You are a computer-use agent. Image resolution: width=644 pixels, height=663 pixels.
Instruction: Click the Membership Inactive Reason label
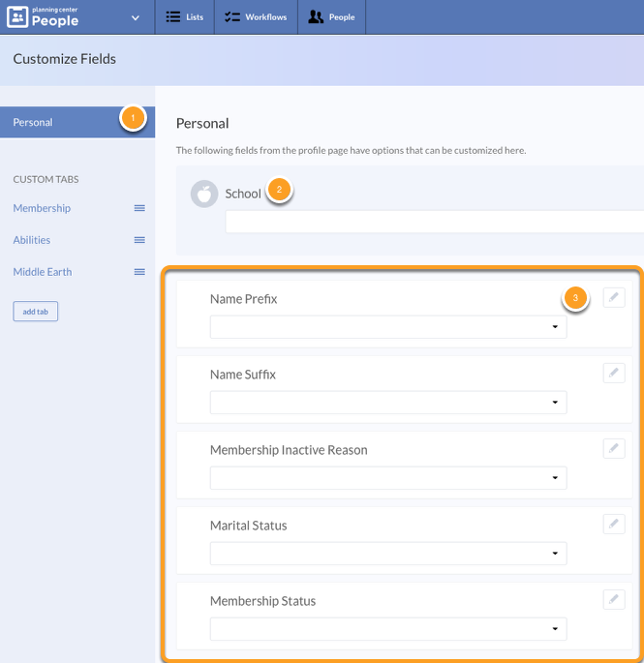289,450
